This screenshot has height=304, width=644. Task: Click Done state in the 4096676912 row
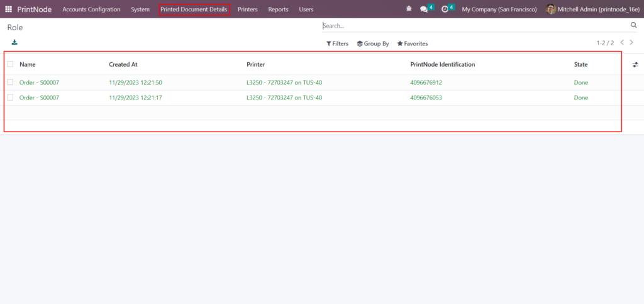pyautogui.click(x=580, y=82)
